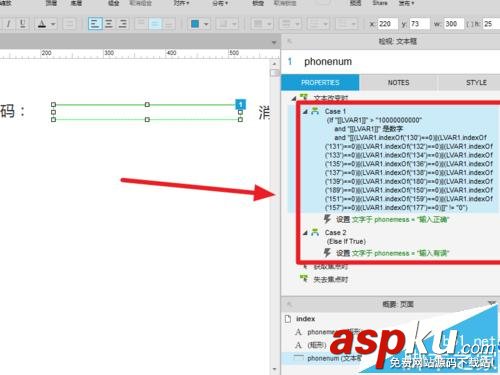Select phonenum (文本框) in outline
Viewport: 500px width, 375px height.
click(334, 358)
